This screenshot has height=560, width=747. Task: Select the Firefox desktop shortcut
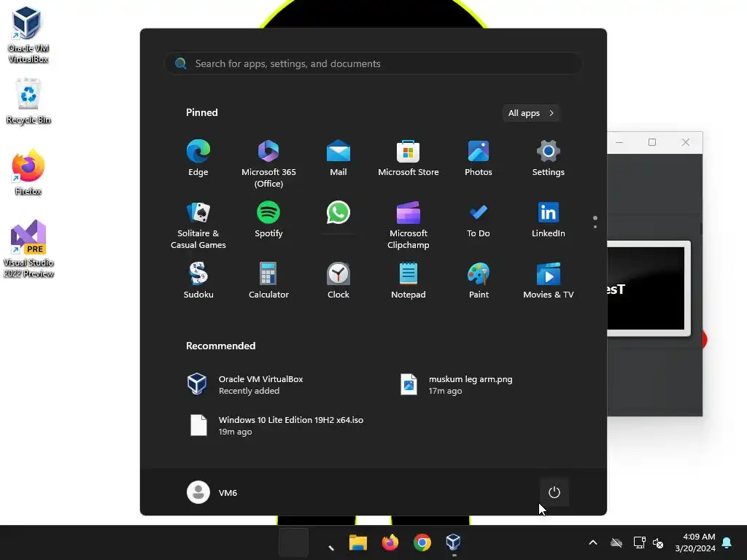tap(28, 172)
